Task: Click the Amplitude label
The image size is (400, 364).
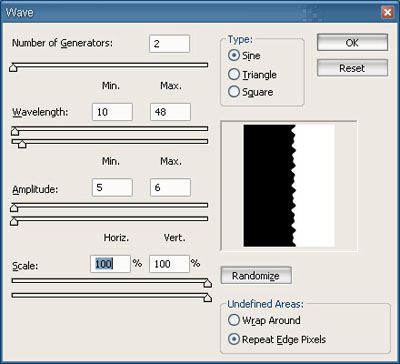Action: pyautogui.click(x=35, y=190)
